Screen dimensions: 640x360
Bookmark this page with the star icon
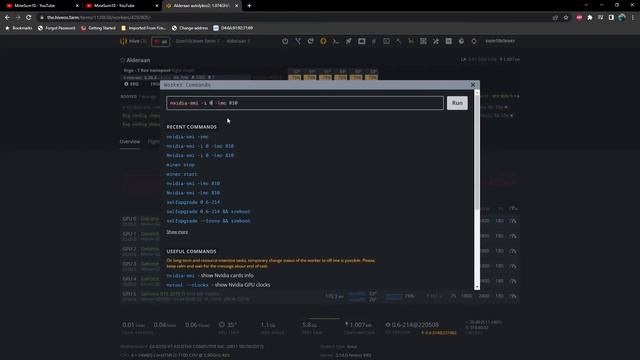(x=566, y=18)
